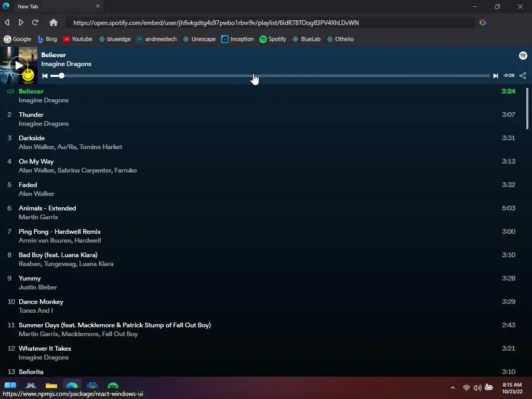Select Ping Pong - Hardwell Remix track
This screenshot has height=399, width=532.
[x=261, y=236]
